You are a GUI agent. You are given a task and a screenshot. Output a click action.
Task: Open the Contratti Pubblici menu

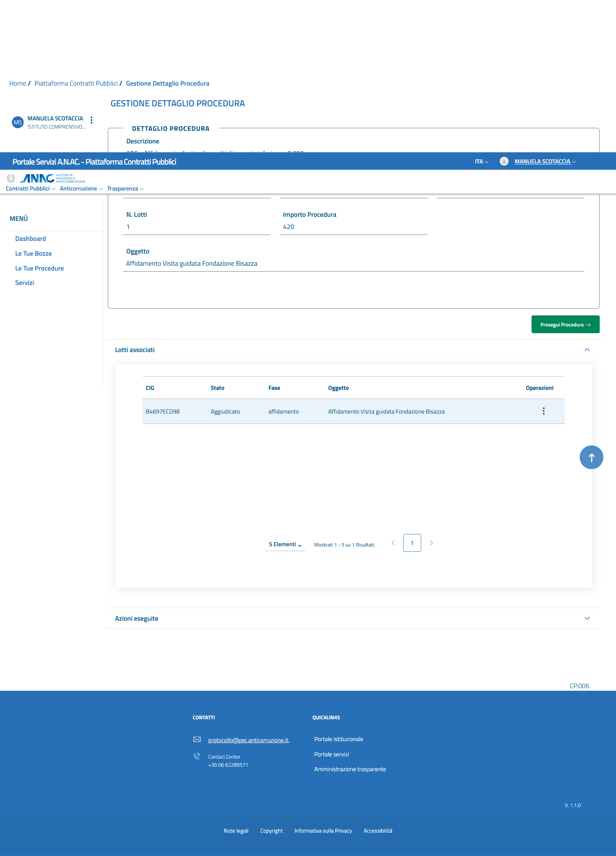30,189
